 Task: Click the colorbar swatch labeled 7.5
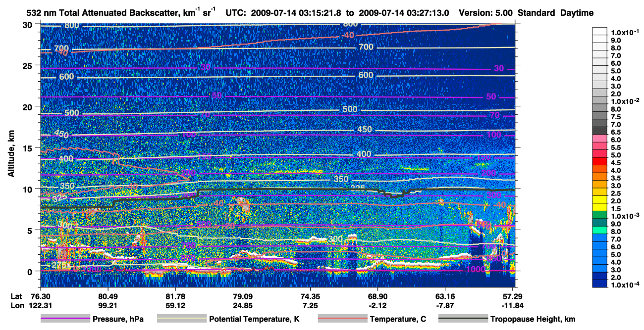pos(599,116)
